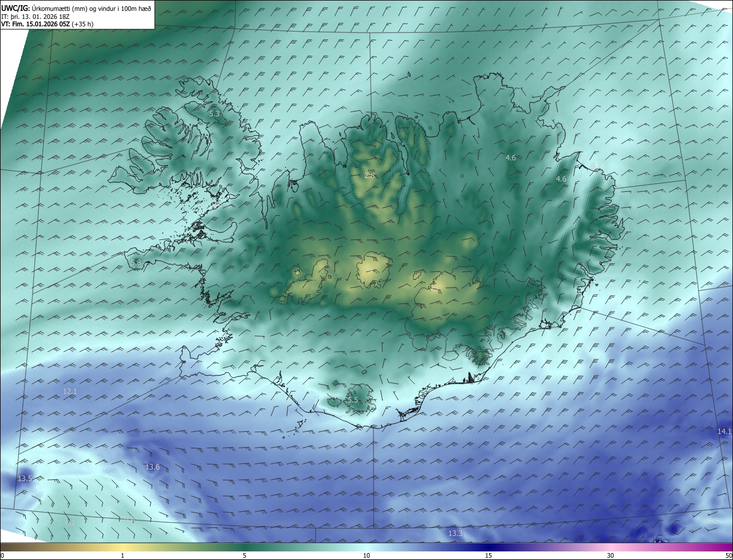Click the 13.3 value label on the map
The height and width of the screenshot is (560, 733).
coord(455,534)
